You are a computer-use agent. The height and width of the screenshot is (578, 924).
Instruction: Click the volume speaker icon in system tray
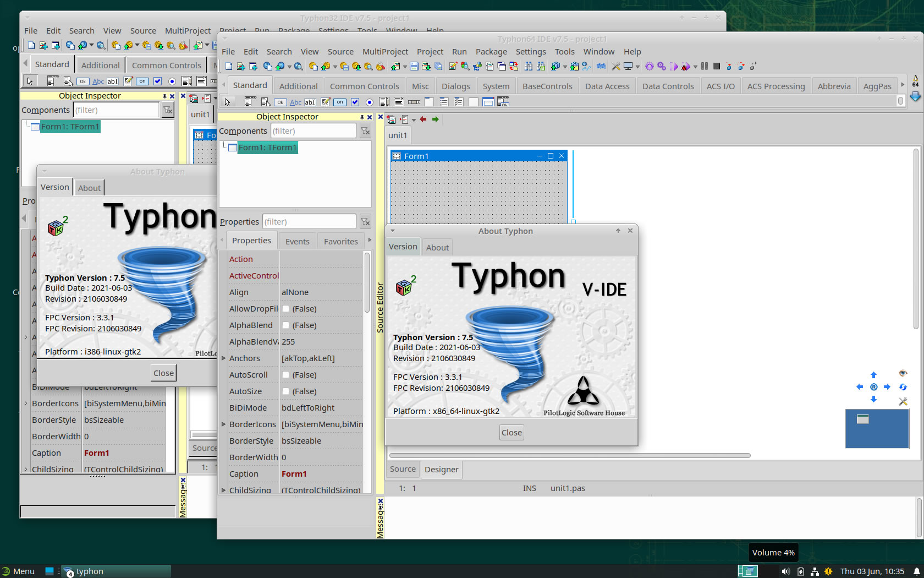[786, 571]
